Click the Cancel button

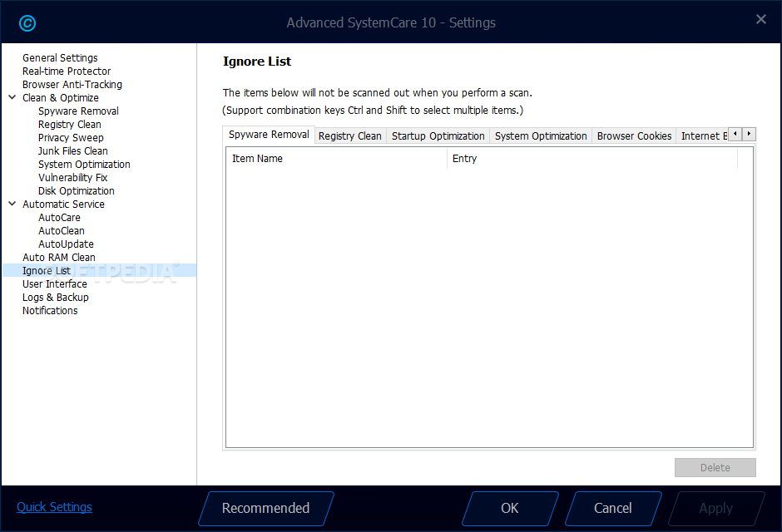click(x=613, y=508)
